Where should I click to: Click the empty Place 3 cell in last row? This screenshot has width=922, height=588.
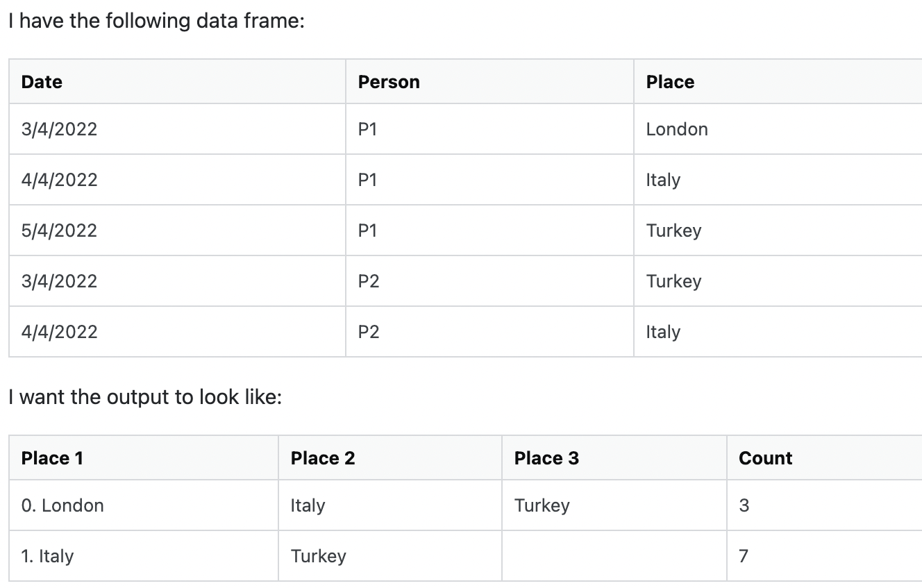coord(614,556)
